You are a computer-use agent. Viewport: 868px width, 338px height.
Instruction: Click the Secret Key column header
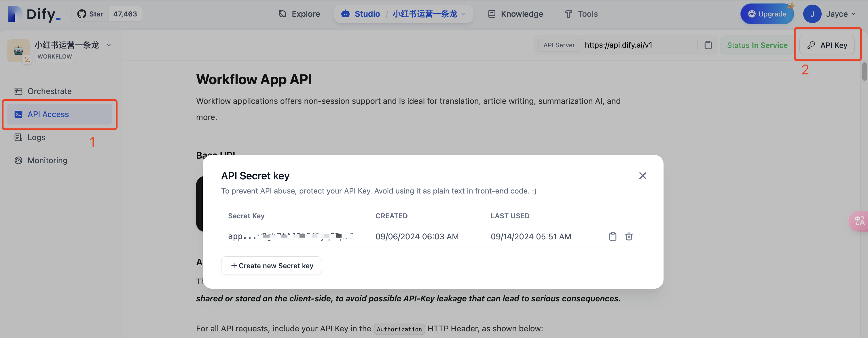(246, 216)
